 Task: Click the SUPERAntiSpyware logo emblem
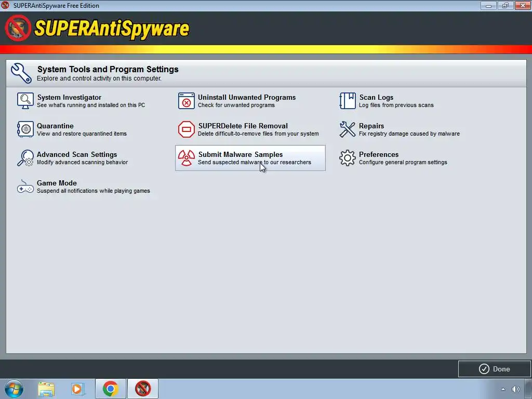(x=18, y=28)
